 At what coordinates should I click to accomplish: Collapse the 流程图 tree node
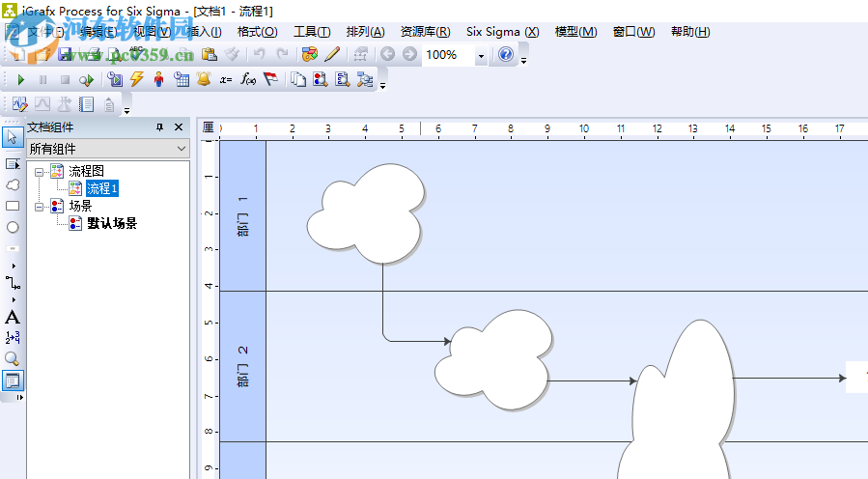coord(40,172)
